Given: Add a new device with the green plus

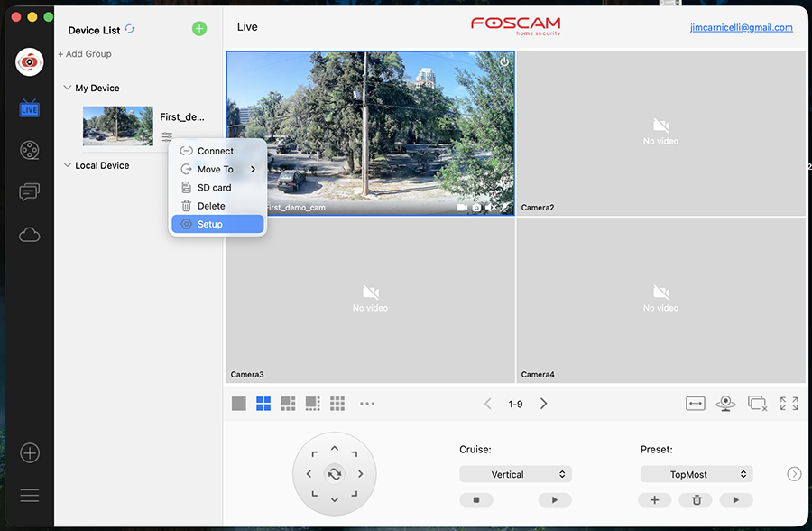Looking at the screenshot, I should pos(199,28).
